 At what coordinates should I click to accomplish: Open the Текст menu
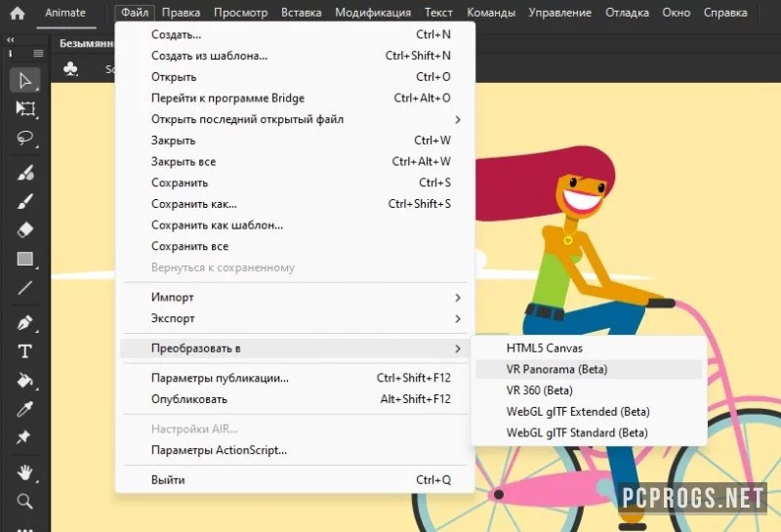pos(438,13)
